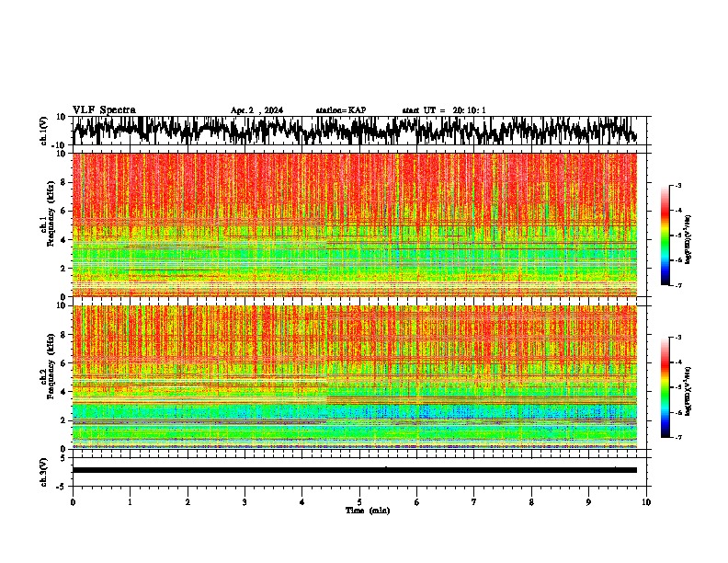
Task: Click the time axis tick label '2'
Action: point(188,502)
